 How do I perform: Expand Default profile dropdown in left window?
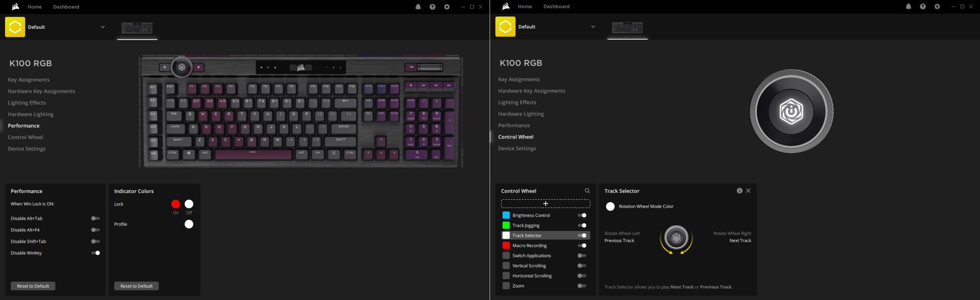[103, 27]
